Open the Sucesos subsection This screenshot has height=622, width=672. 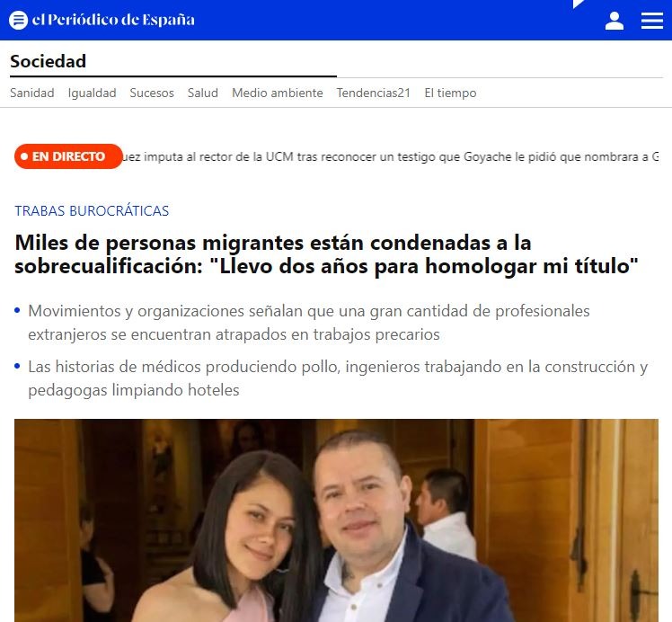tap(152, 93)
